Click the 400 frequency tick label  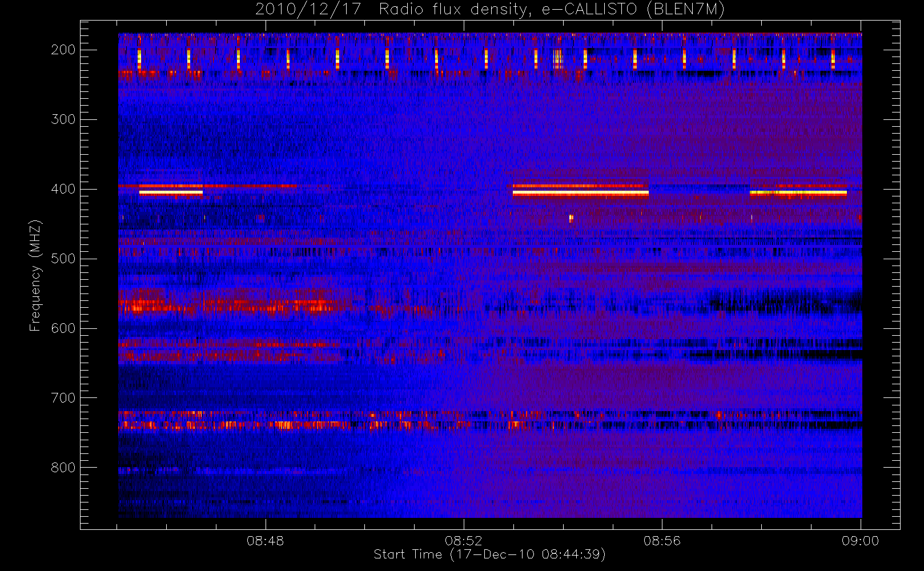[x=63, y=189]
